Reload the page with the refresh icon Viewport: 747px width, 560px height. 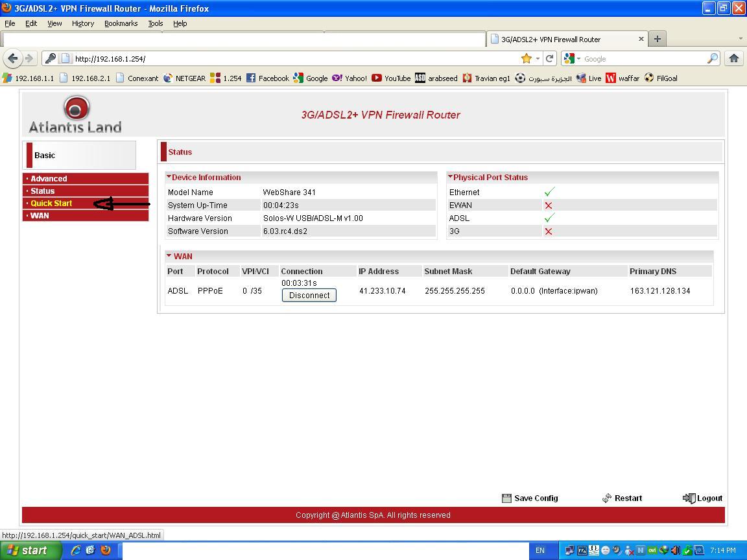[549, 58]
